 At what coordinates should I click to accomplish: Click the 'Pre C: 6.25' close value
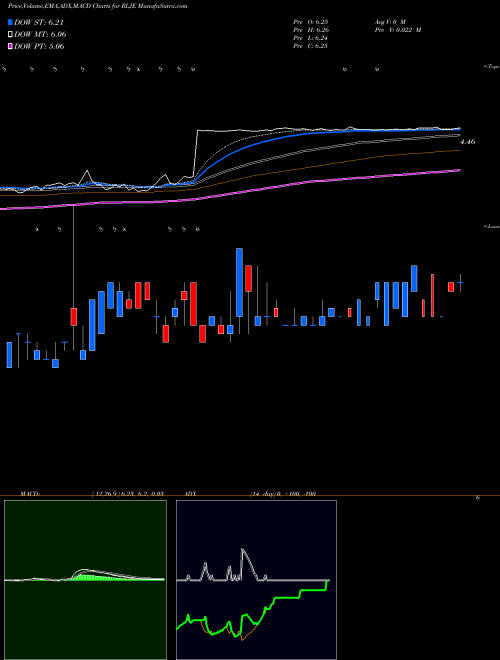pos(310,46)
